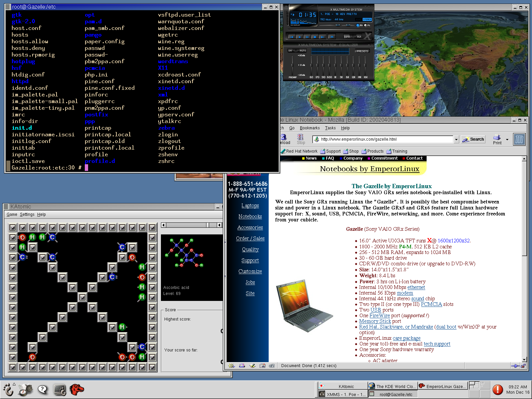The width and height of the screenshot is (532, 399).
Task: Open Shop bookmark folder
Action: pyautogui.click(x=351, y=151)
